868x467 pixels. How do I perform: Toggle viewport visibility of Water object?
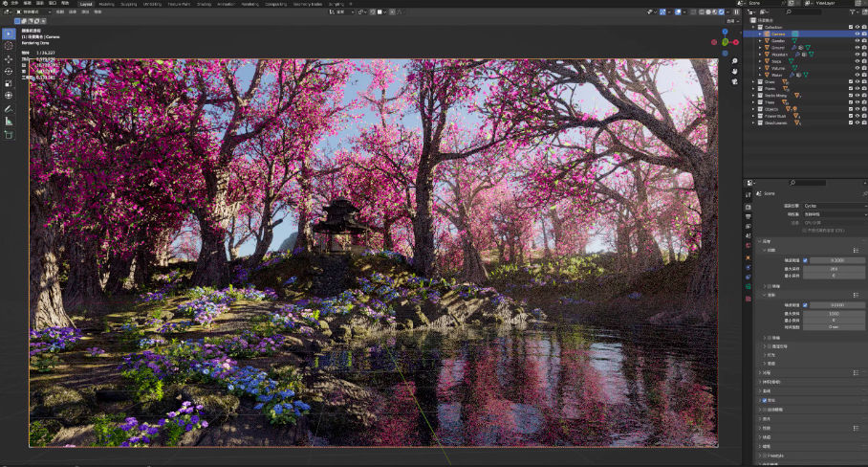point(857,75)
